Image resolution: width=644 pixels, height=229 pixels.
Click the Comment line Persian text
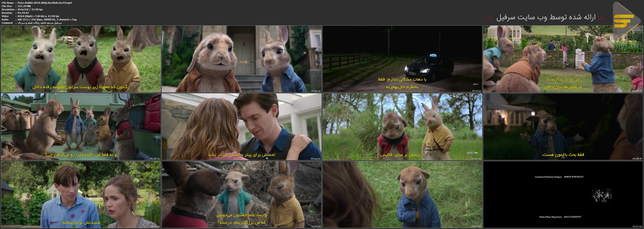40,23
